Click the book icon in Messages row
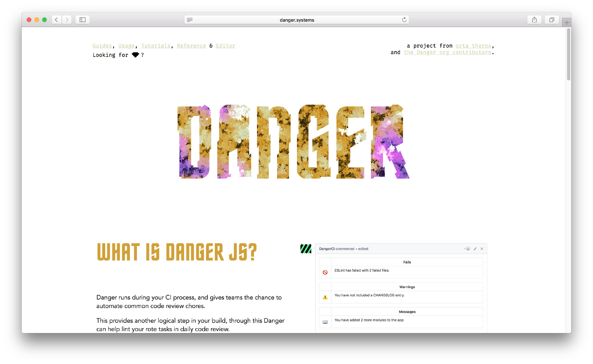This screenshot has height=364, width=593. 325,322
